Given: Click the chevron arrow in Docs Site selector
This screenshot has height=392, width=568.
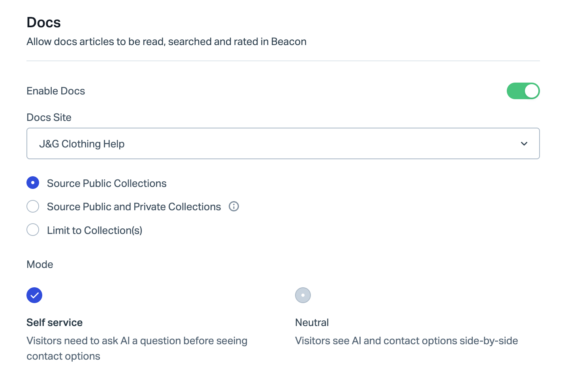Looking at the screenshot, I should (524, 144).
